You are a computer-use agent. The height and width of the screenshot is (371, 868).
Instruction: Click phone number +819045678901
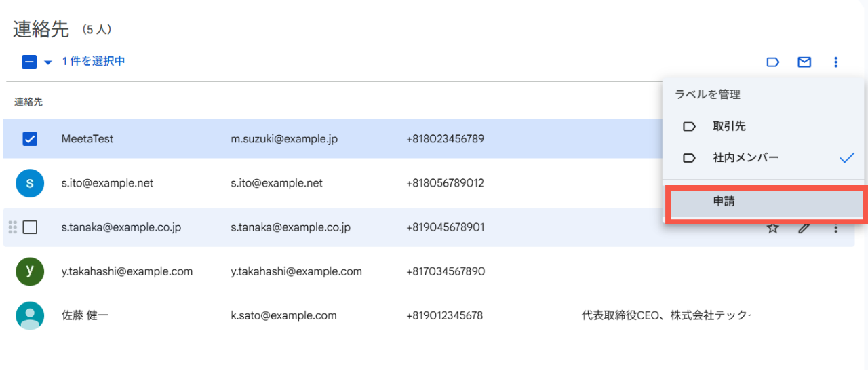(x=446, y=227)
